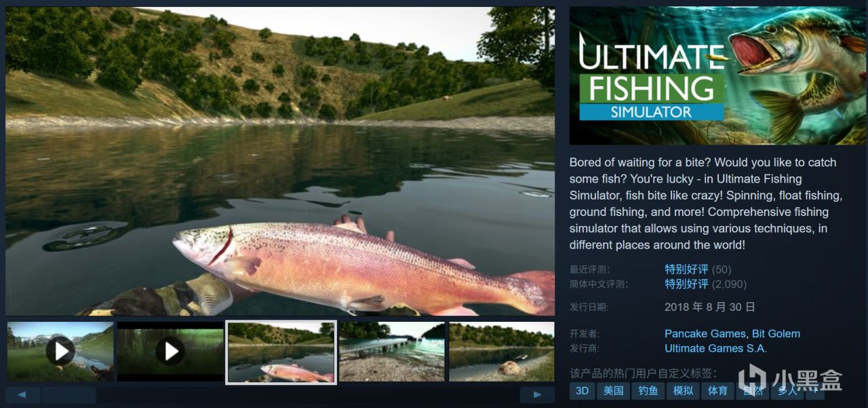Click the right scroll arrow under thumbnails
This screenshot has height=408, width=868.
point(537,395)
